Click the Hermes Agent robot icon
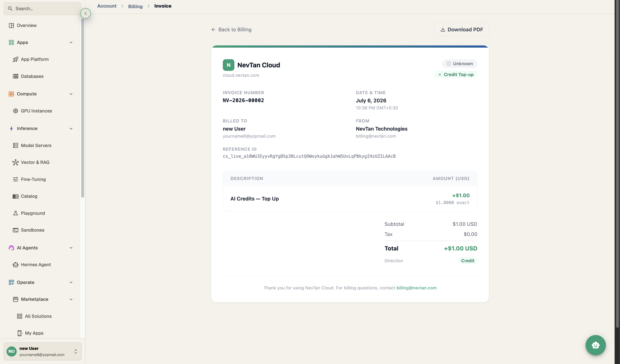The image size is (620, 364). 16,265
